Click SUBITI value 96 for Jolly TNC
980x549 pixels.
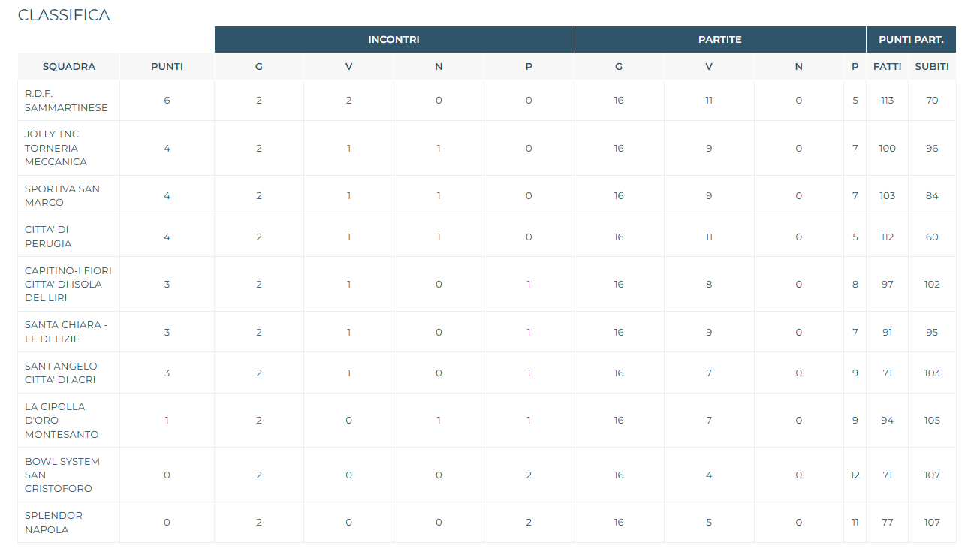click(932, 148)
